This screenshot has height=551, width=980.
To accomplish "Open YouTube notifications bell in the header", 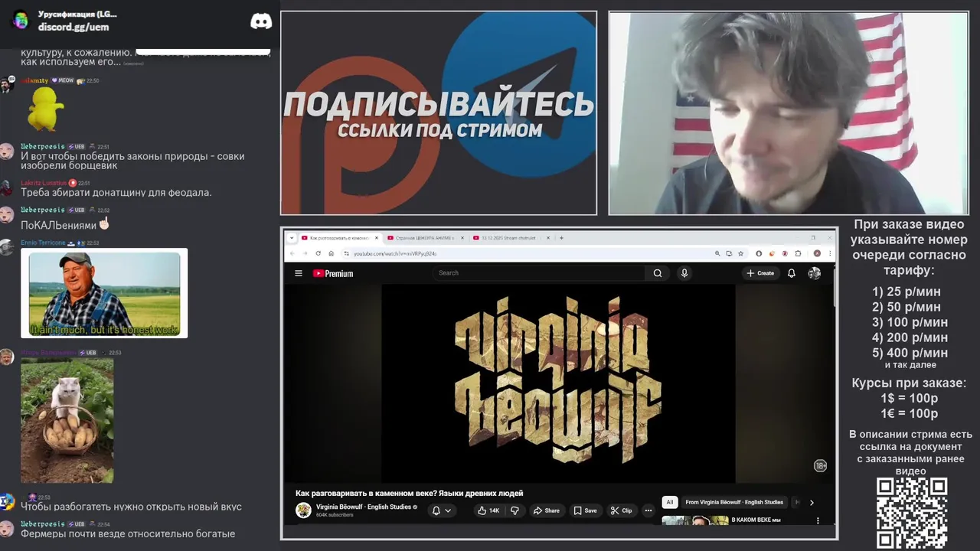I will pyautogui.click(x=792, y=273).
